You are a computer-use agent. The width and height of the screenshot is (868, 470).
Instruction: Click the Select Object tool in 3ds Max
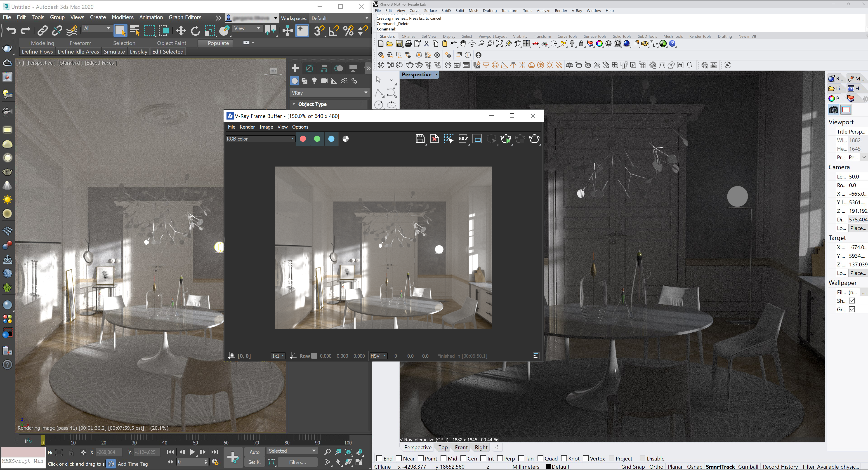point(120,31)
